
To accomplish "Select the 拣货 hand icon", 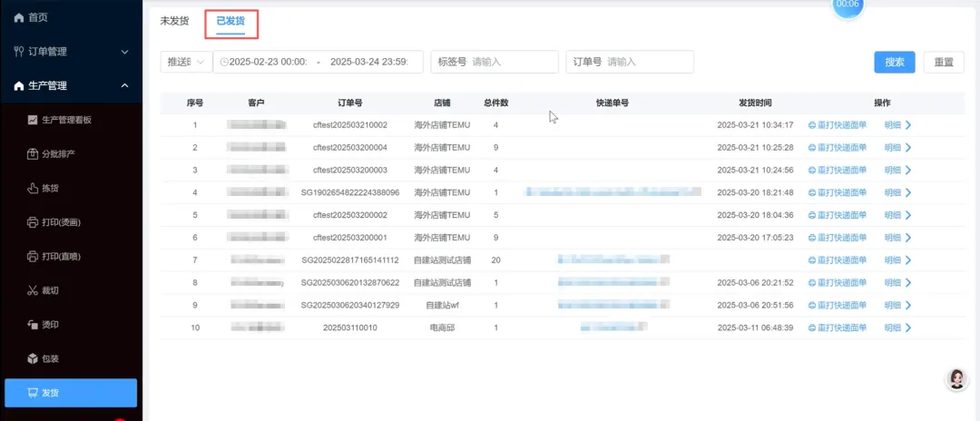I will pos(33,188).
